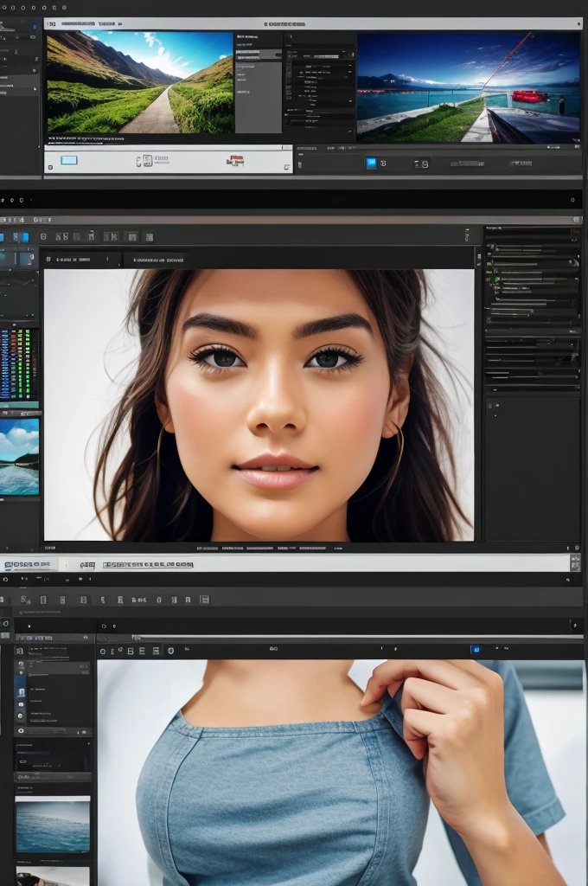Click the long progress bar above the denim photo

[x=357, y=638]
